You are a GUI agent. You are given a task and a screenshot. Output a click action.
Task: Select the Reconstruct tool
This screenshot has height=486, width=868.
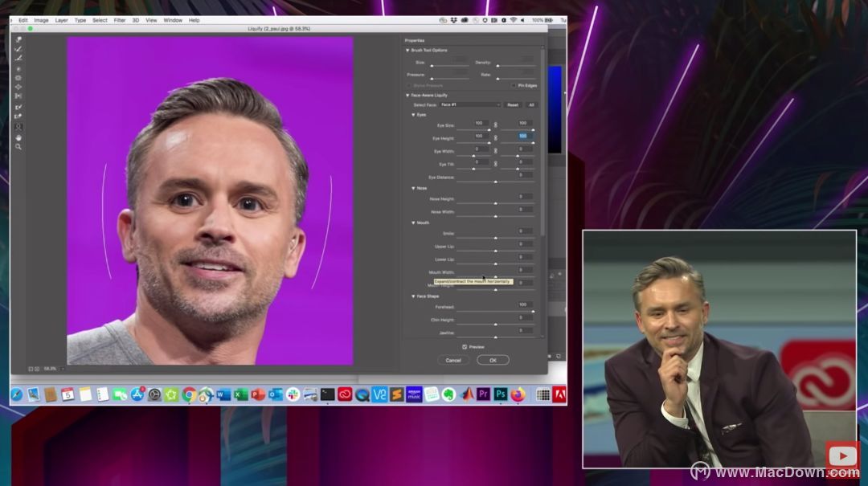18,49
